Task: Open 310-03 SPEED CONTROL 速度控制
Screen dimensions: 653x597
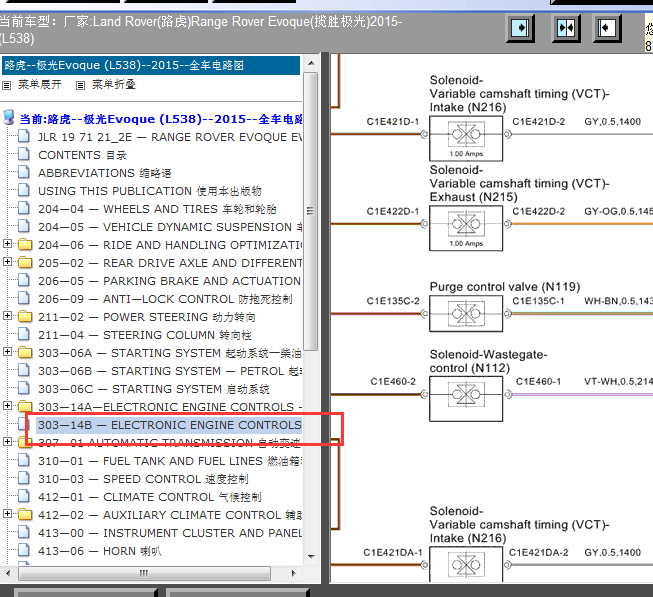Action: tap(143, 479)
